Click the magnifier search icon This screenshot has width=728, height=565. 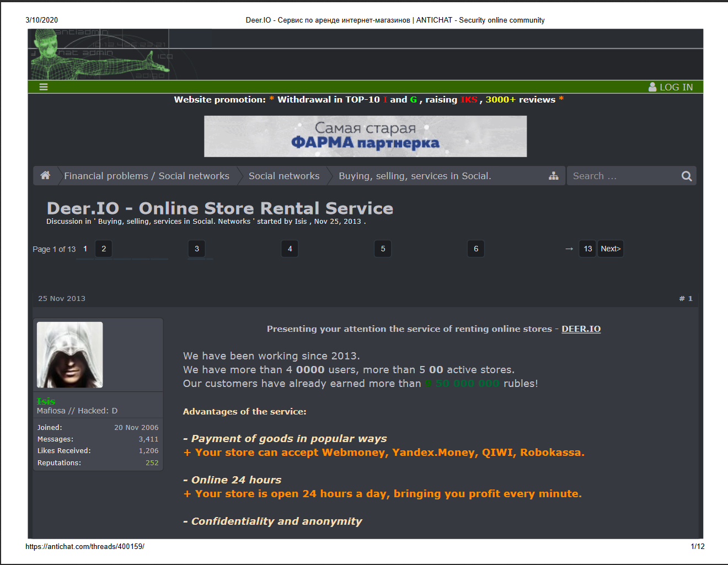tap(686, 176)
